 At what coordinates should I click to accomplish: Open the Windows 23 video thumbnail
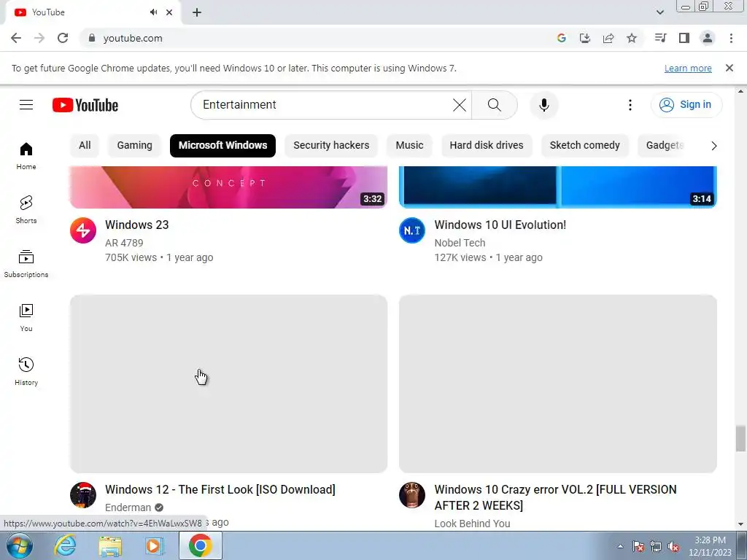click(228, 187)
